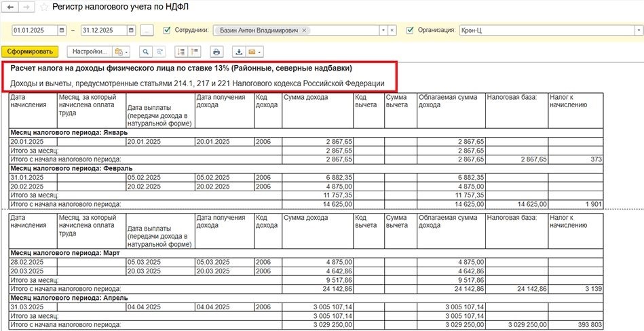Uncheck the Сотрудники filter checkbox
This screenshot has height=331, width=644.
click(x=167, y=31)
